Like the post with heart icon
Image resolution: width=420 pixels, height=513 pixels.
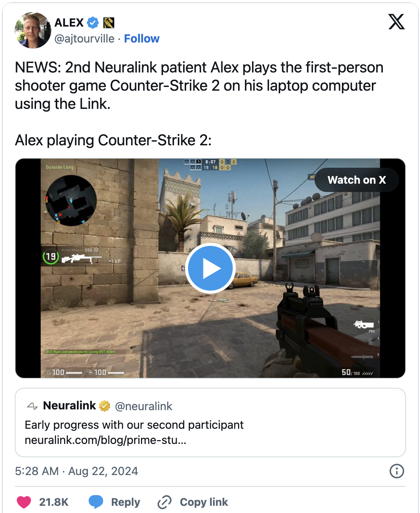click(x=24, y=502)
